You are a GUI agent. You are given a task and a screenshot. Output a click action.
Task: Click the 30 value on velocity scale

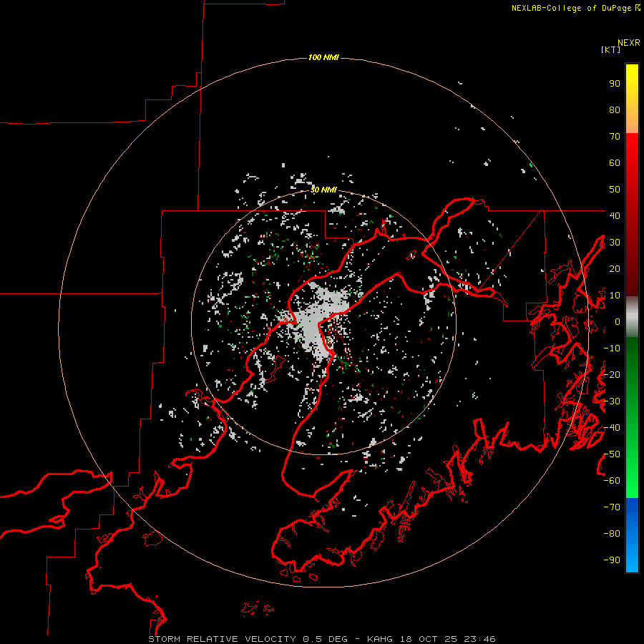click(615, 243)
